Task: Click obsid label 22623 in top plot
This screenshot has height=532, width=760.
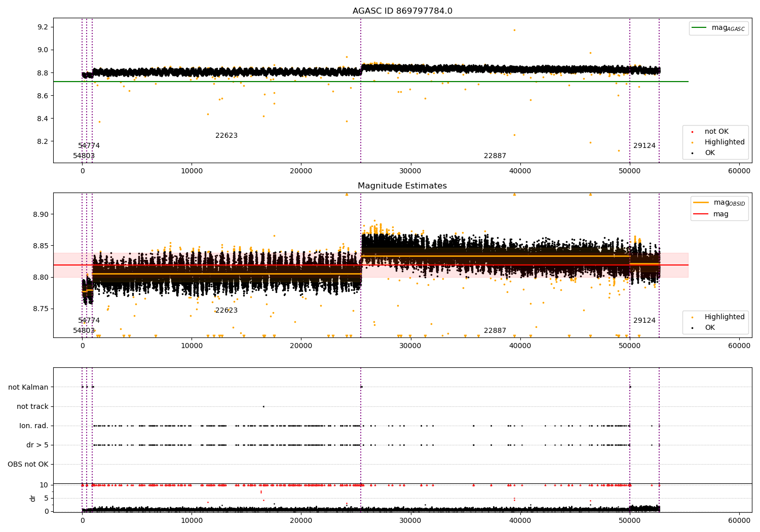Action: [x=226, y=136]
